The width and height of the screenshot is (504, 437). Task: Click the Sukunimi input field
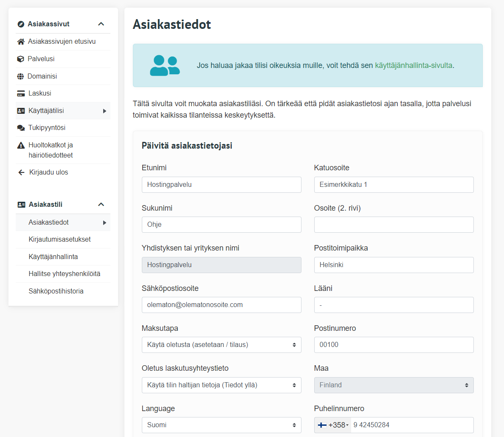click(x=222, y=225)
